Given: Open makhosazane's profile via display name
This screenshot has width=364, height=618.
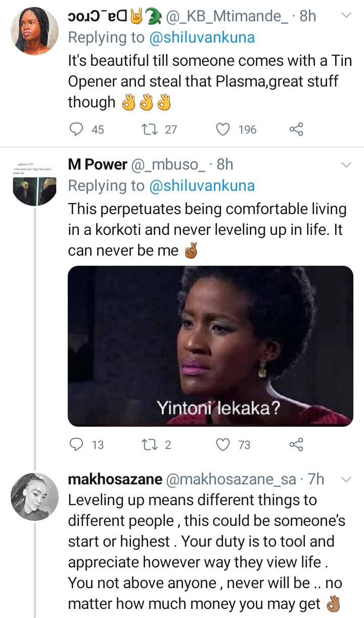Looking at the screenshot, I should click(115, 479).
